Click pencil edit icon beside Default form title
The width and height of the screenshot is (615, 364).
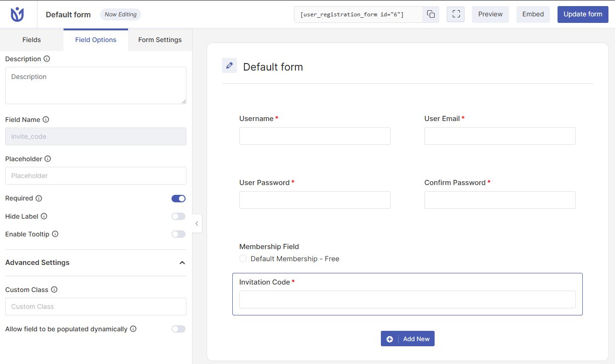click(x=229, y=65)
